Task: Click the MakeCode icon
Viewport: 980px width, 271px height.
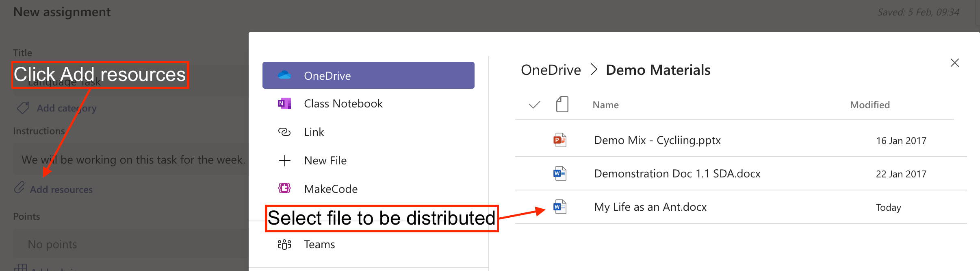Action: 284,188
